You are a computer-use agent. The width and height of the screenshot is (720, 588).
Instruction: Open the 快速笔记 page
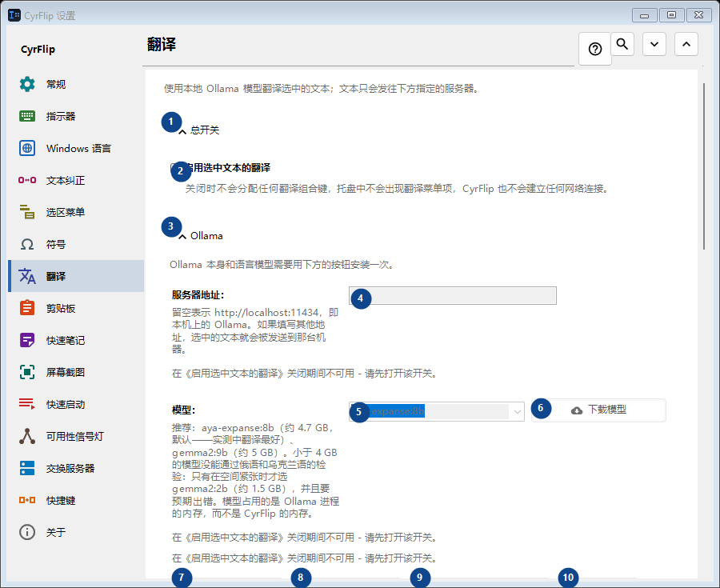76,340
